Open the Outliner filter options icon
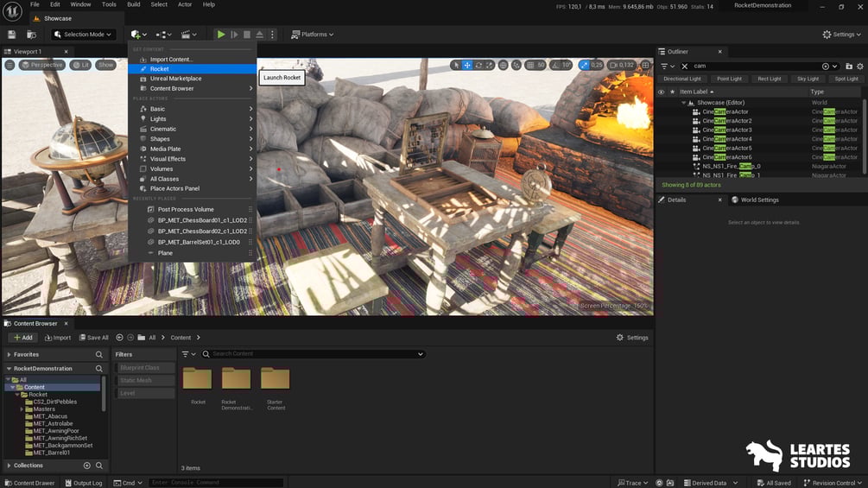Screen dimensions: 868x488 click(668, 67)
